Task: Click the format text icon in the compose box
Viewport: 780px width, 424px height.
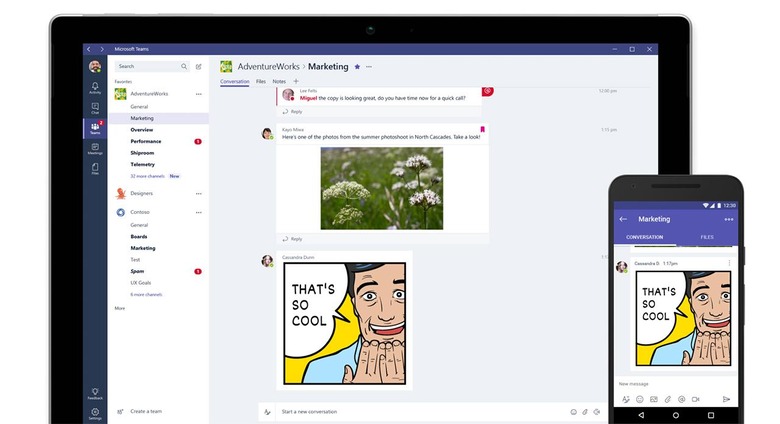Action: (x=267, y=411)
